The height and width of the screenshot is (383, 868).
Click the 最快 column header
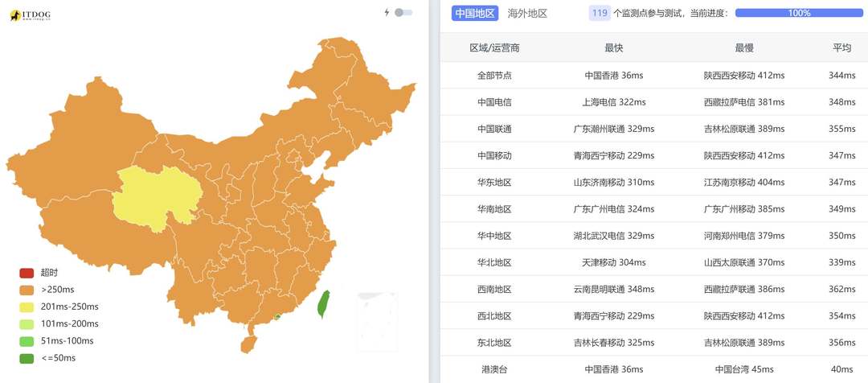614,48
